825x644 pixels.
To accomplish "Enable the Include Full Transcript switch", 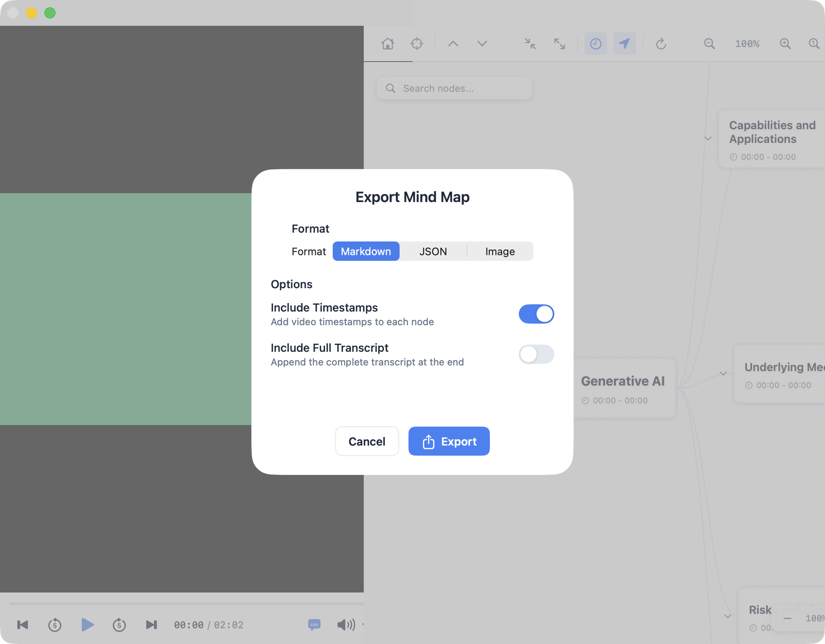I will pos(536,354).
